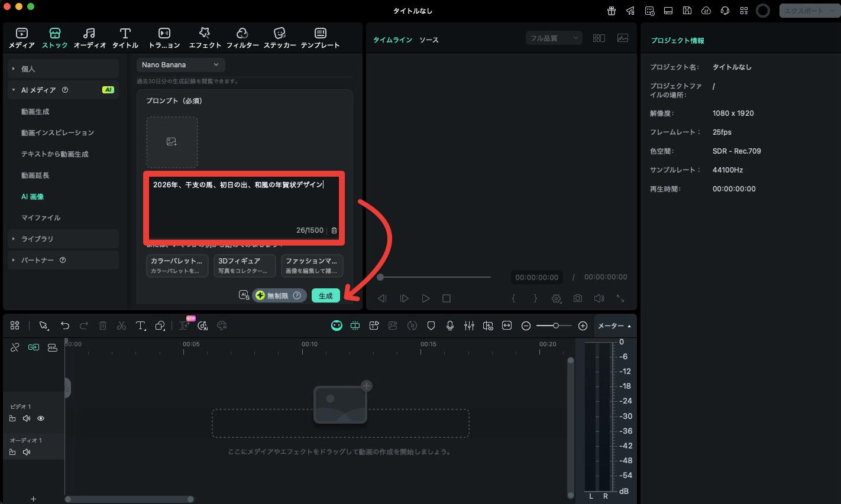Lock the ビデオ 1 track
The height and width of the screenshot is (504, 841).
[x=12, y=418]
